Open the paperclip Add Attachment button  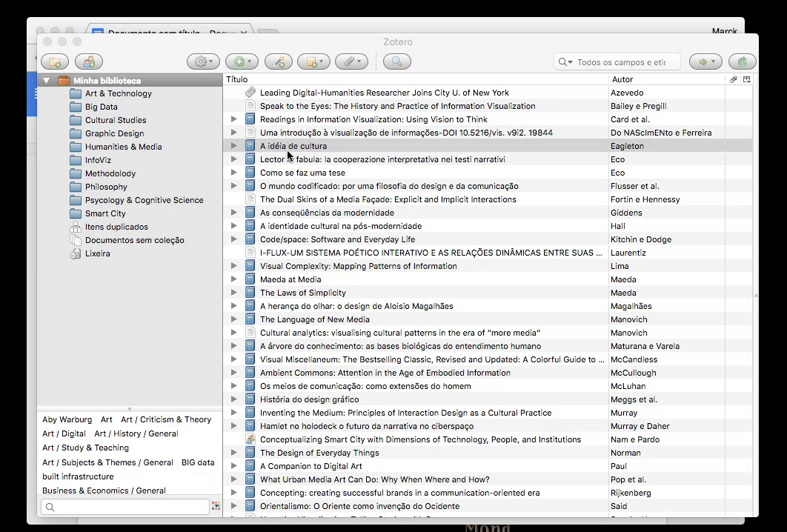(352, 61)
